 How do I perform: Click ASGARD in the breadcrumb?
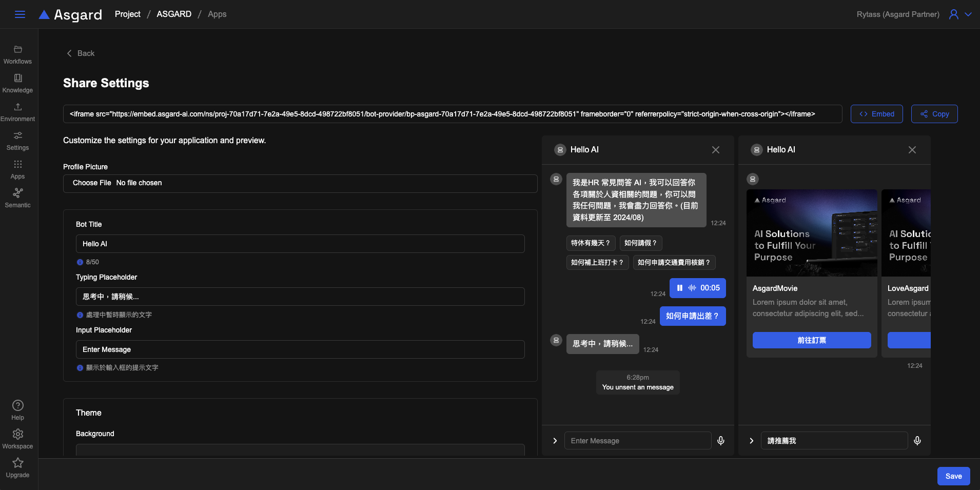(x=174, y=14)
